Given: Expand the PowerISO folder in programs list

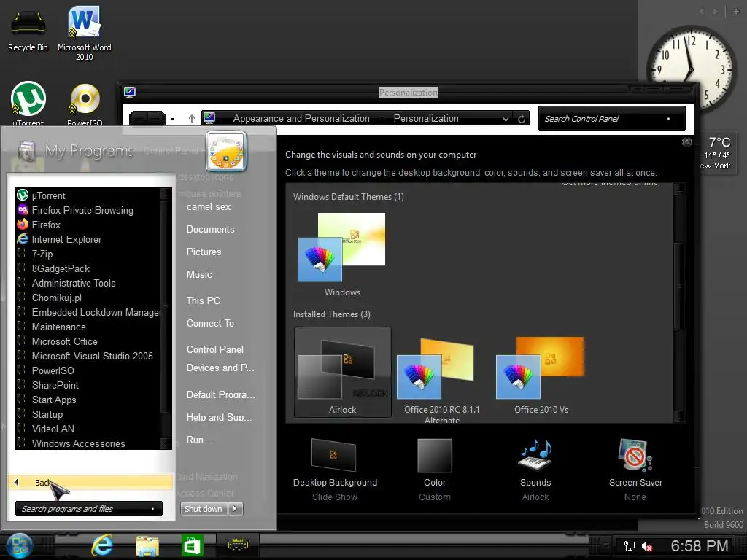Looking at the screenshot, I should pyautogui.click(x=88, y=370).
